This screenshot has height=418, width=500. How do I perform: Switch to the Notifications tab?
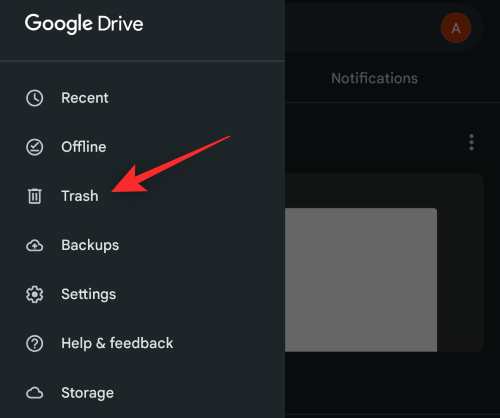tap(374, 78)
